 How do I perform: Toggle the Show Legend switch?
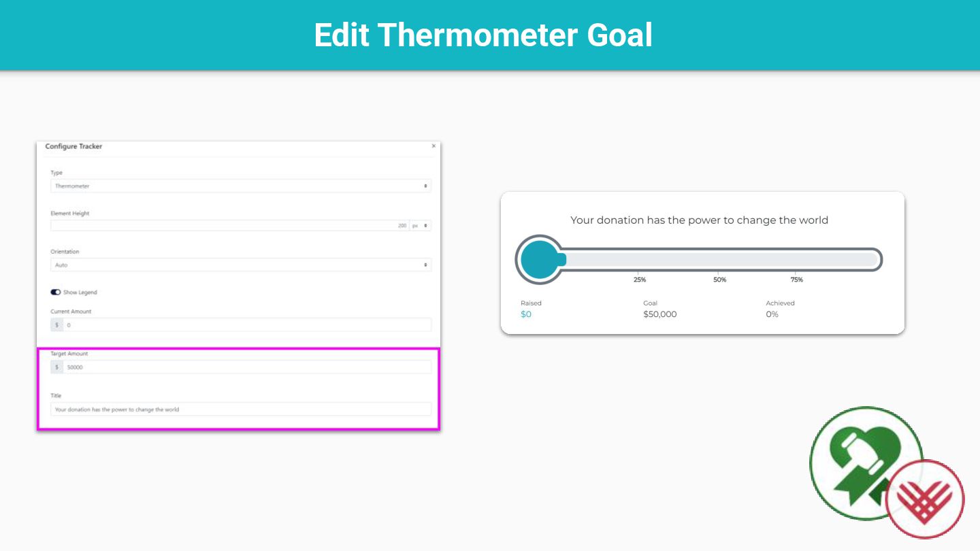(56, 293)
